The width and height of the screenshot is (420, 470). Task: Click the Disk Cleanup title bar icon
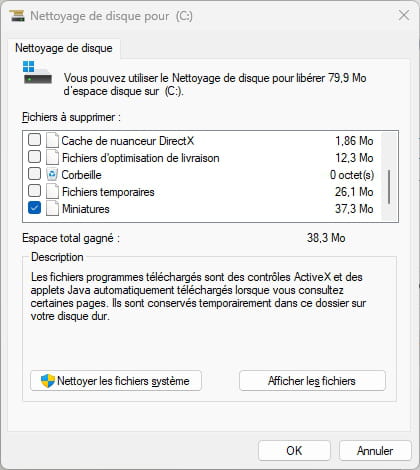[x=17, y=16]
